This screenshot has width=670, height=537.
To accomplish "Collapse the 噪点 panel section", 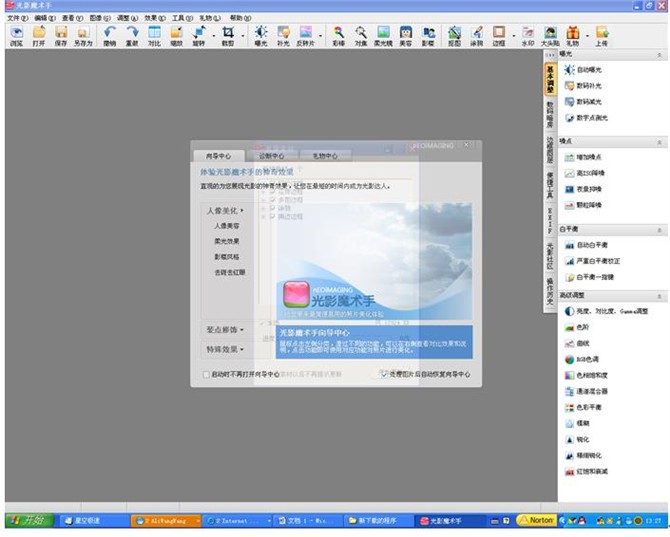I will click(x=659, y=142).
